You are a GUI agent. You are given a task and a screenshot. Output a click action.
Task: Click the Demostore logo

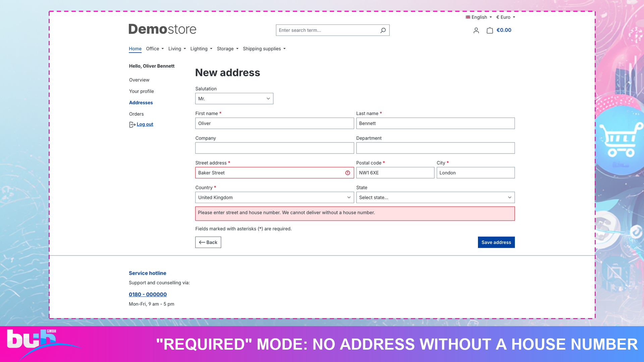[x=162, y=29]
